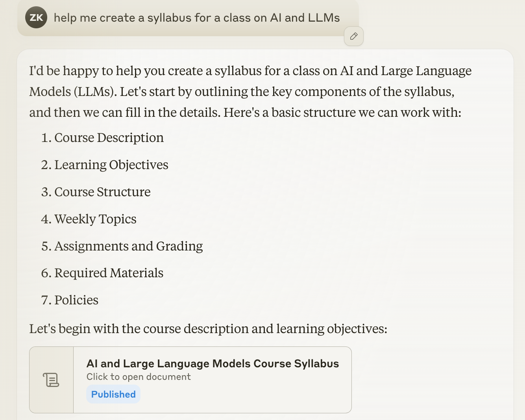The image size is (525, 420).
Task: Click the 'Weekly Topics' list item
Action: pos(95,219)
